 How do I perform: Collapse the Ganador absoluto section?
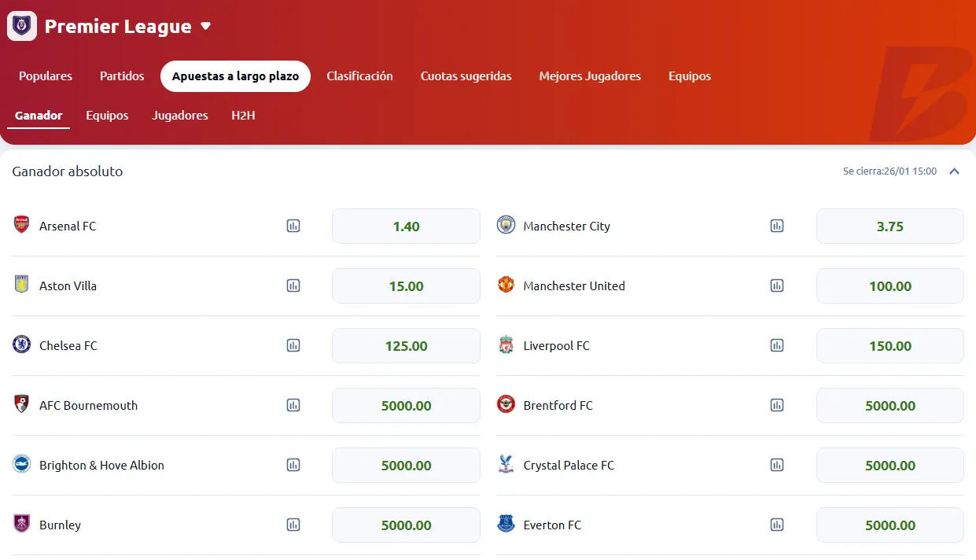tap(954, 171)
